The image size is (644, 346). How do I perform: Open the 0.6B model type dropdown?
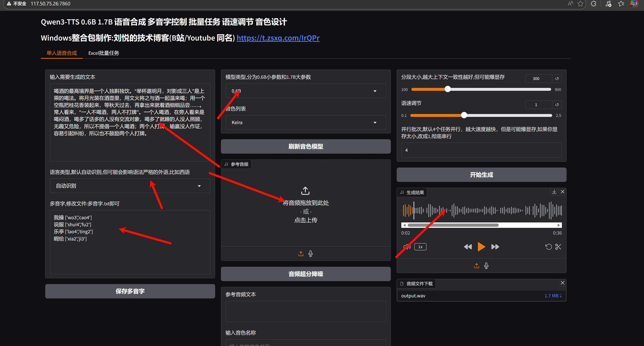306,91
